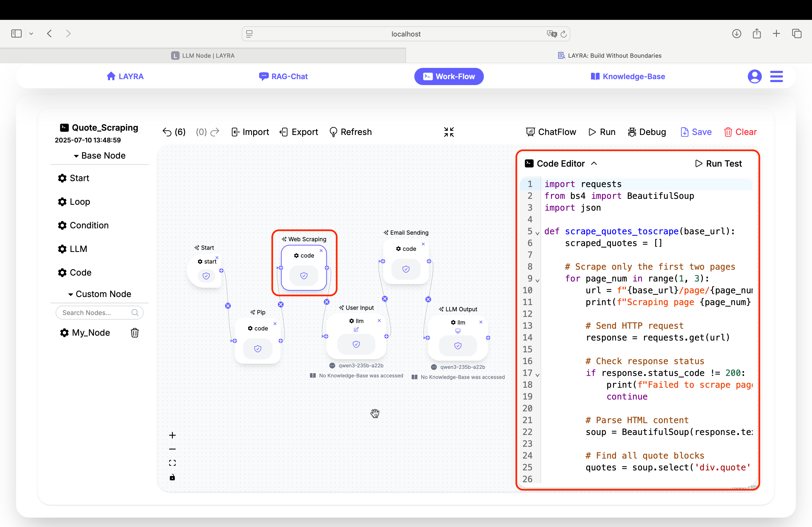812x527 pixels.
Task: Refresh the workflow canvas
Action: pyautogui.click(x=351, y=132)
